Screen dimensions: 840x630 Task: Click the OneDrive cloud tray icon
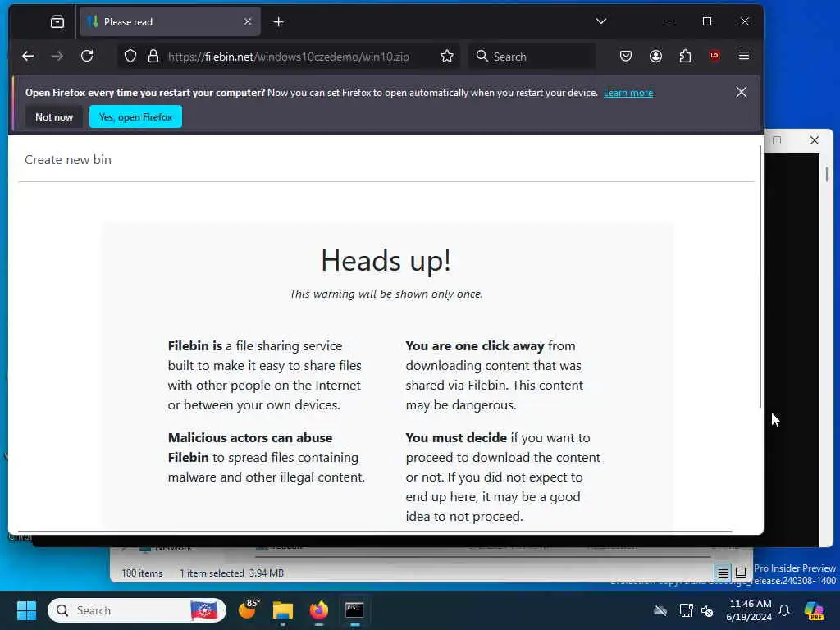[x=660, y=610]
